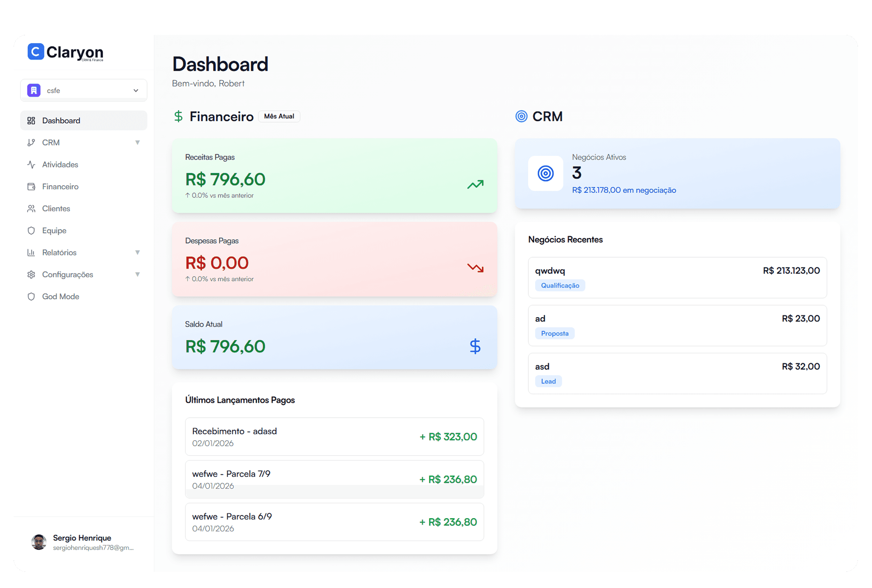
Task: Expand the CRM sidebar submenu arrow
Action: 137,143
